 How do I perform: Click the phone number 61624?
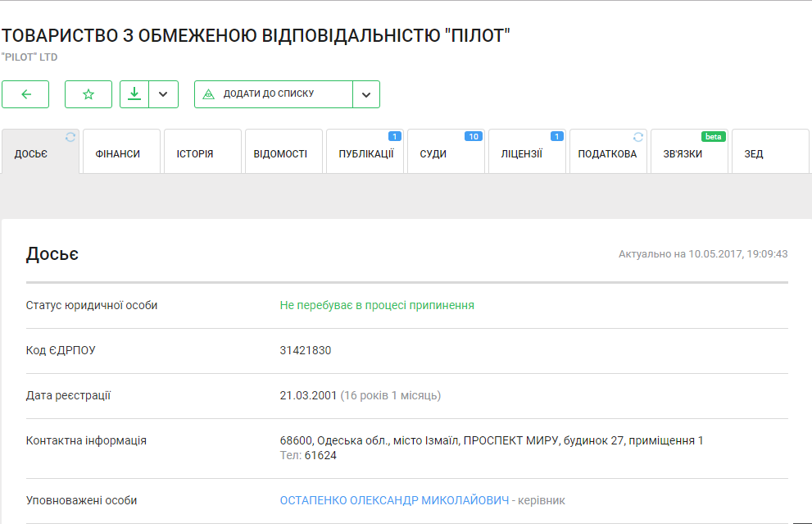coord(320,455)
